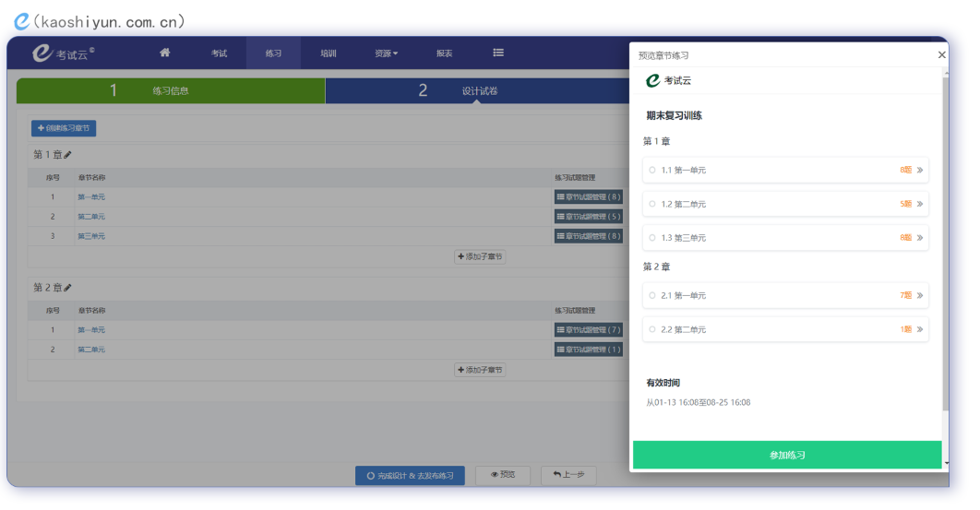Close the 预览章节练习 preview panel

[941, 55]
